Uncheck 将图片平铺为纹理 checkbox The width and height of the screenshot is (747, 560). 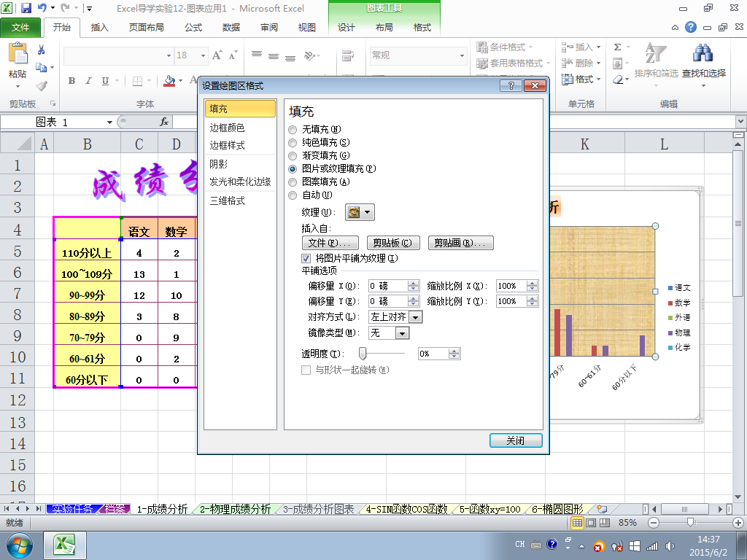pyautogui.click(x=306, y=259)
